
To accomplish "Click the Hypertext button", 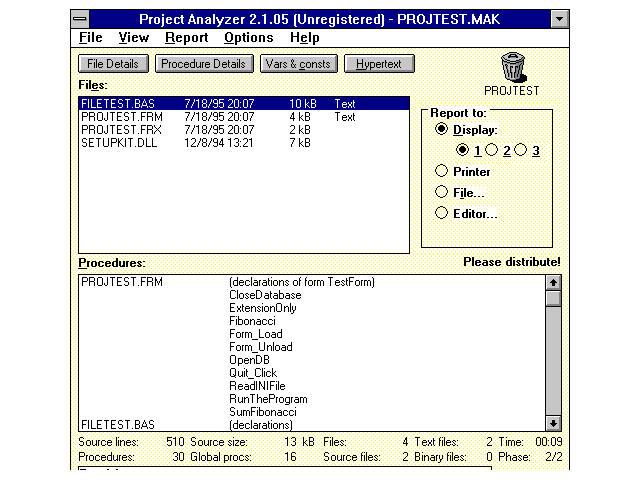I will click(379, 64).
